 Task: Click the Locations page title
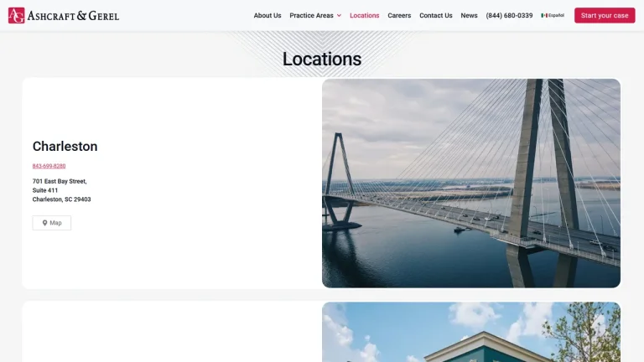(322, 59)
